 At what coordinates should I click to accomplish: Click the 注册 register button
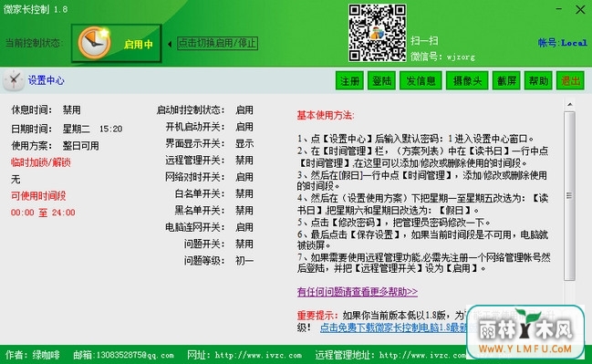point(349,80)
